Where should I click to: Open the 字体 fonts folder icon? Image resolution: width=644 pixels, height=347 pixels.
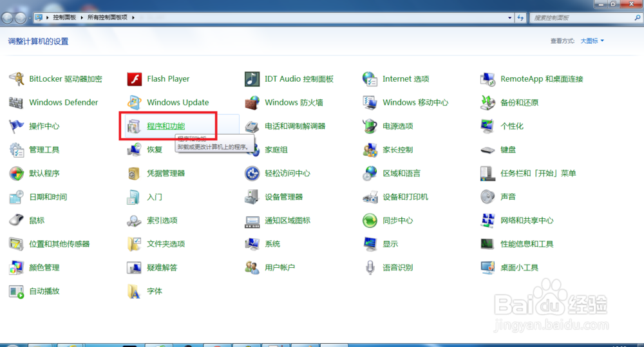pyautogui.click(x=135, y=291)
